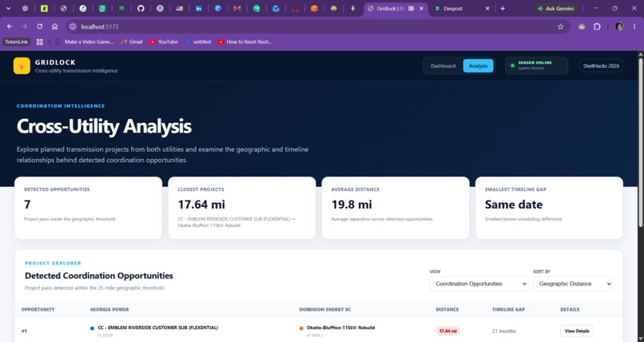The width and height of the screenshot is (644, 342).
Task: Click the Ask Gemini button
Action: pyautogui.click(x=556, y=8)
